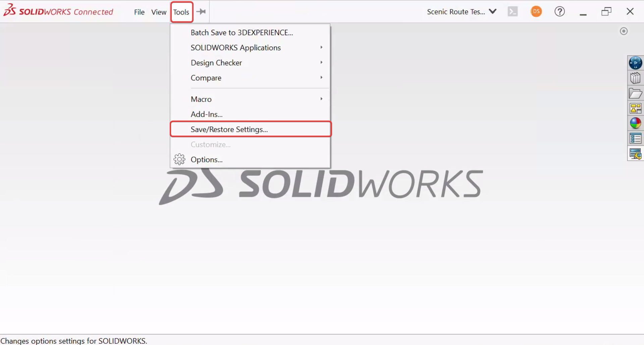Open the File Explorer task pane tab
Image resolution: width=644 pixels, height=345 pixels.
[x=635, y=94]
